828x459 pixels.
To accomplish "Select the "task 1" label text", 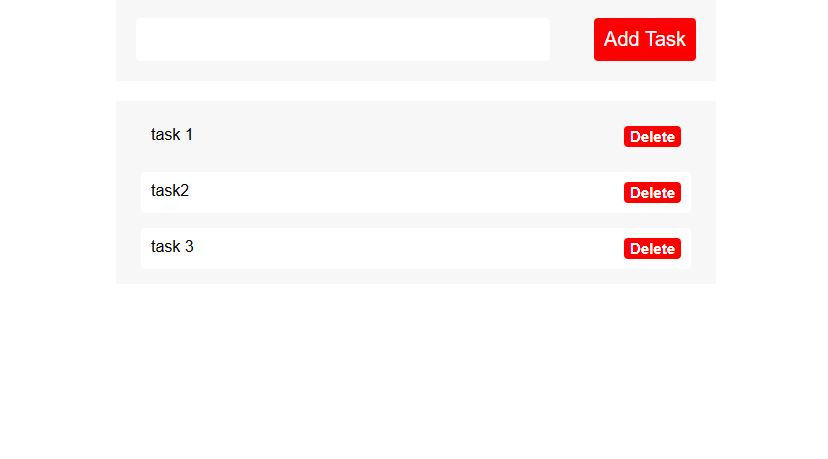I will tap(172, 135).
